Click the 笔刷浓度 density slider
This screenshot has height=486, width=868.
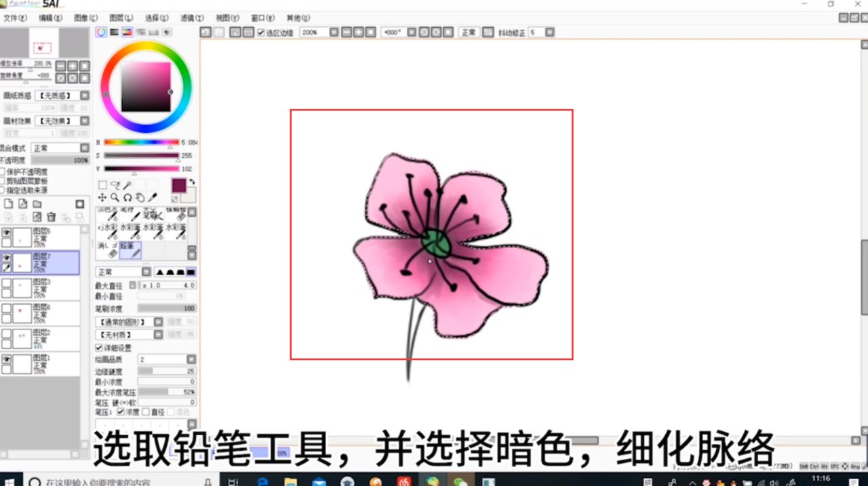(167, 308)
